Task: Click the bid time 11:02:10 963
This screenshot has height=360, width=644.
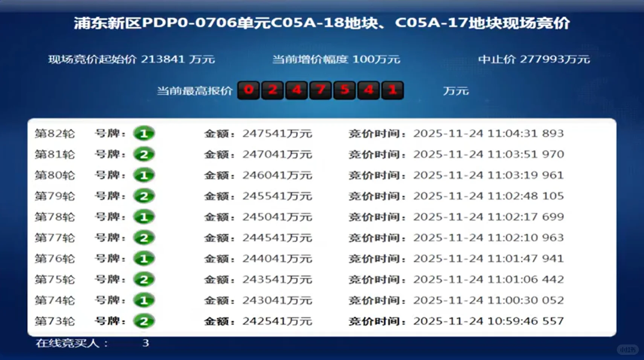Action: 526,238
